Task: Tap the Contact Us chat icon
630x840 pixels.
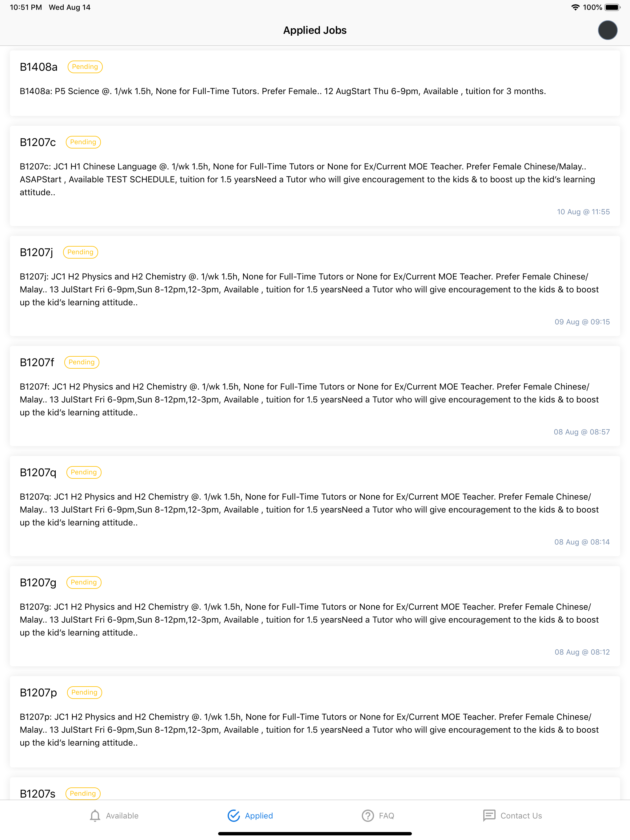Action: tap(489, 815)
